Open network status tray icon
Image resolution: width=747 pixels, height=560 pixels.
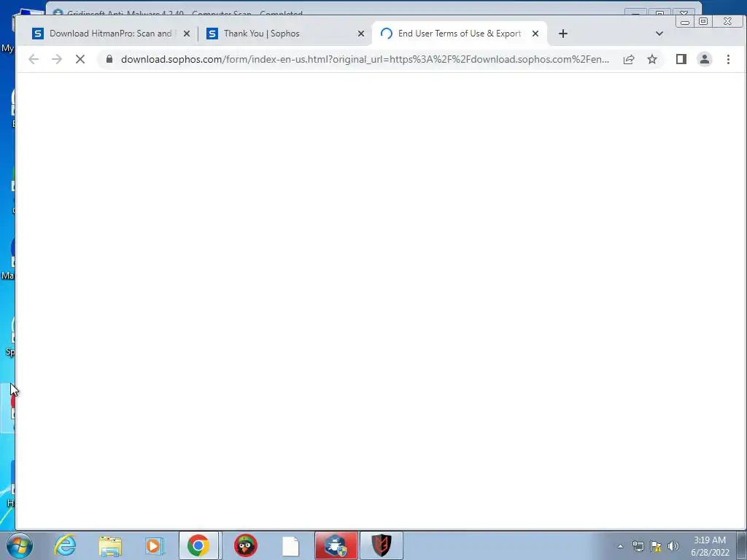coord(638,546)
